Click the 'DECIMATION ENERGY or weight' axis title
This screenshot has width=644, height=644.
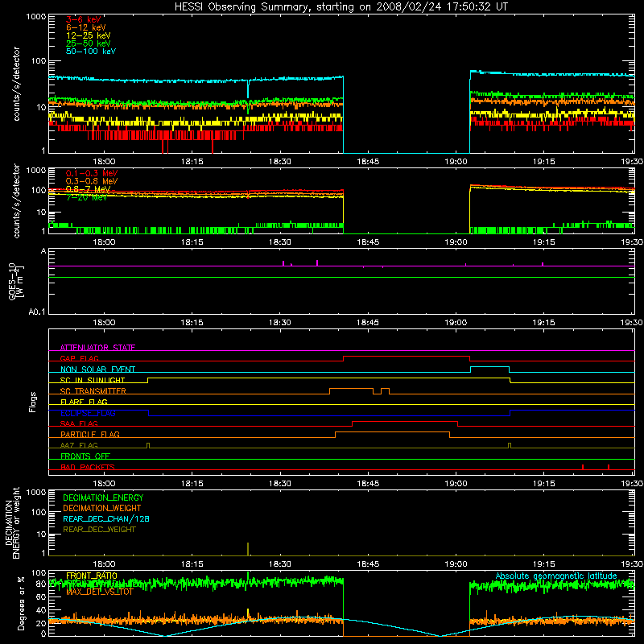pyautogui.click(x=12, y=522)
